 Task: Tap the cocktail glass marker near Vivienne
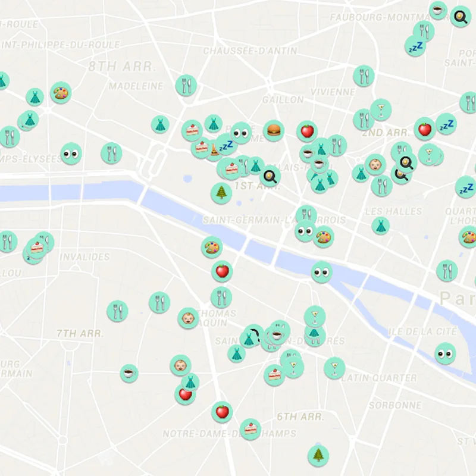pyautogui.click(x=381, y=109)
